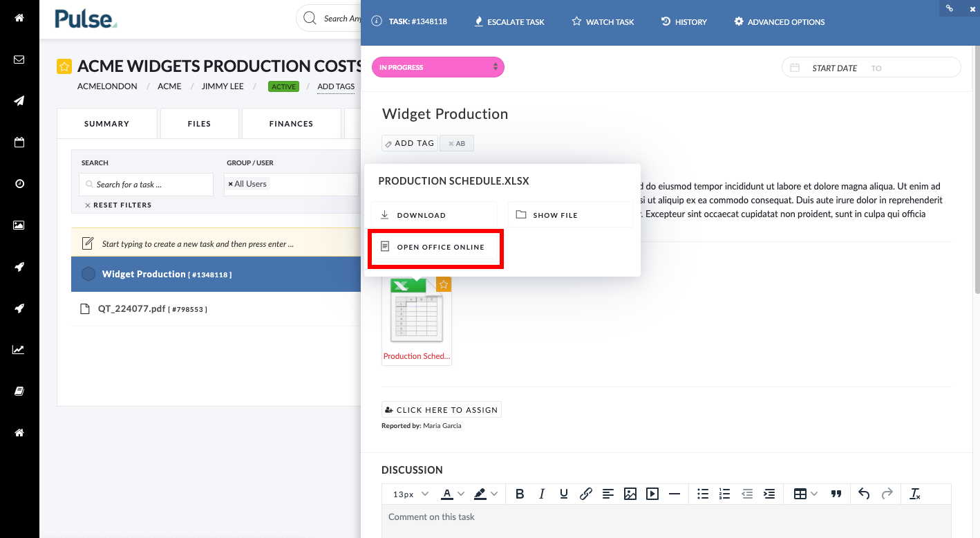Click the Production Schedule Excel thumbnail

416,310
